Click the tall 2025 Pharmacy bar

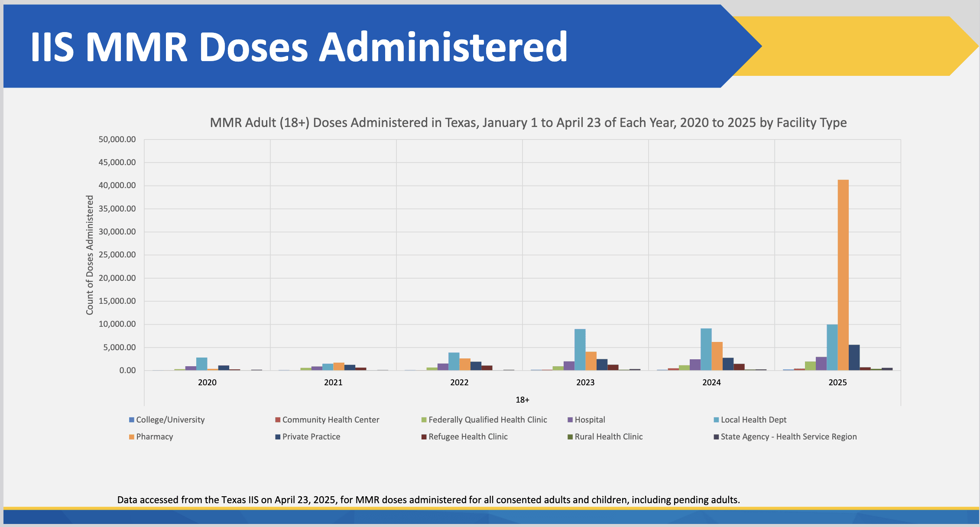tap(843, 275)
